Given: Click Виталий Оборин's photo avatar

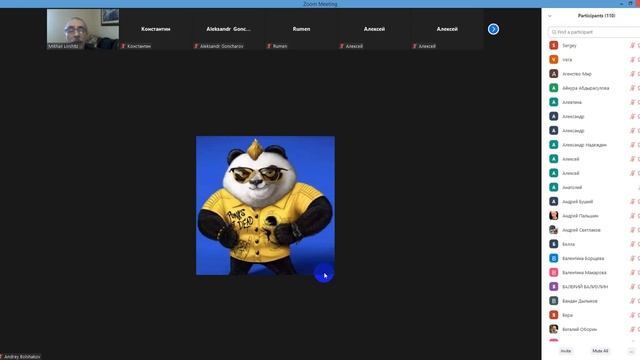Looking at the screenshot, I should pos(553,329).
